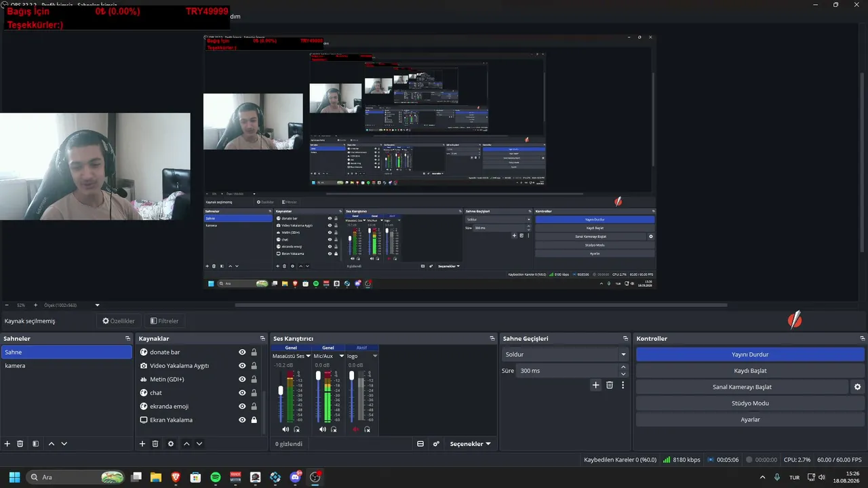868x488 pixels.
Task: Switch audio mixer layout icon
Action: coord(420,444)
